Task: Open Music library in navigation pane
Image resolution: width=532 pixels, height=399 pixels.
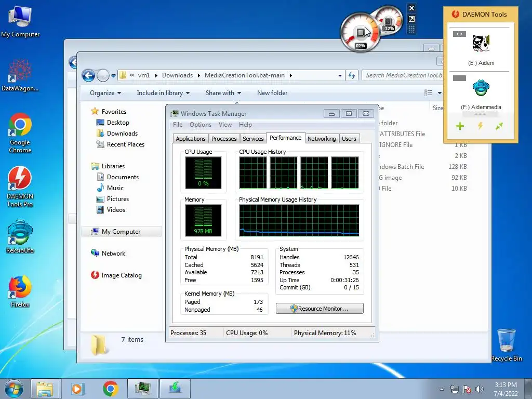Action: (115, 188)
